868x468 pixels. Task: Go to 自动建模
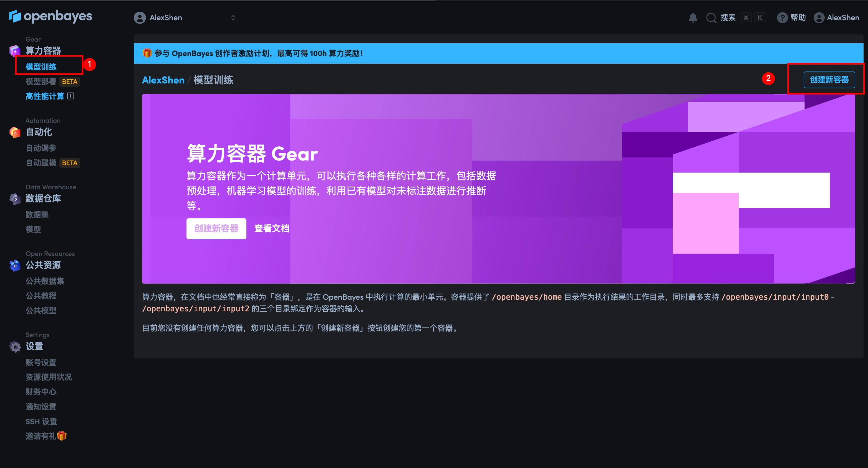[41, 163]
